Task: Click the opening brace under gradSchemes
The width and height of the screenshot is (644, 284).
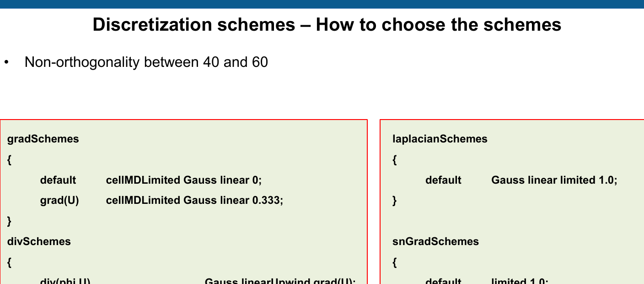Action: point(9,160)
